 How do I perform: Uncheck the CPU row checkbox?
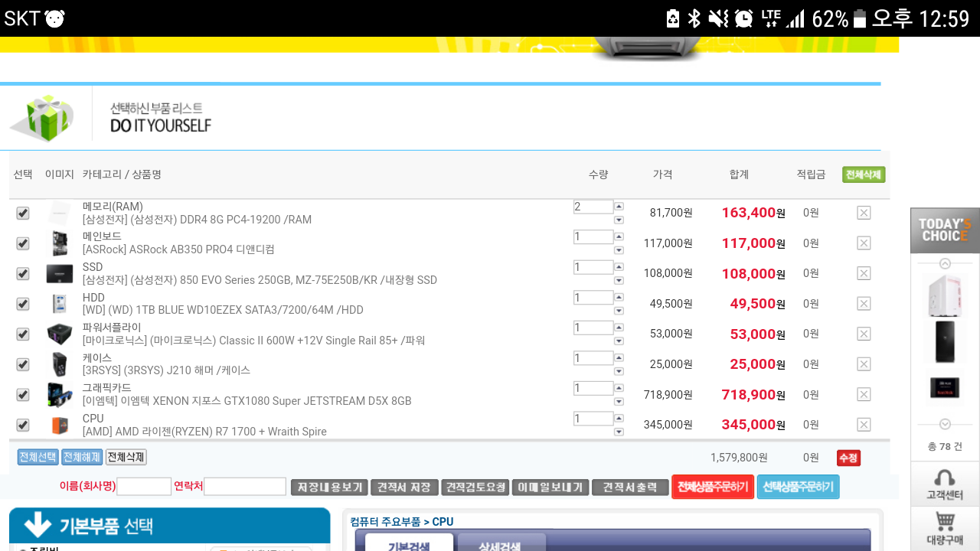click(x=23, y=425)
